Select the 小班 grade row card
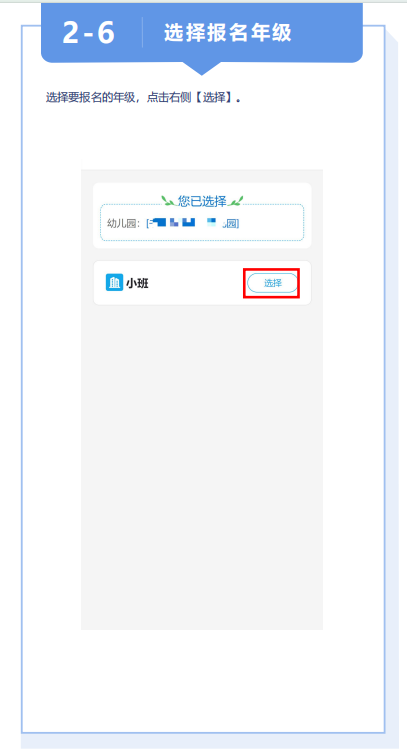This screenshot has width=407, height=749. point(202,283)
